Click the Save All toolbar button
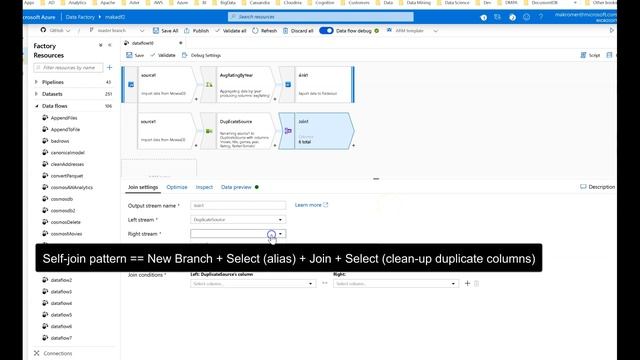Screen dimensions: 640x360 [x=166, y=31]
